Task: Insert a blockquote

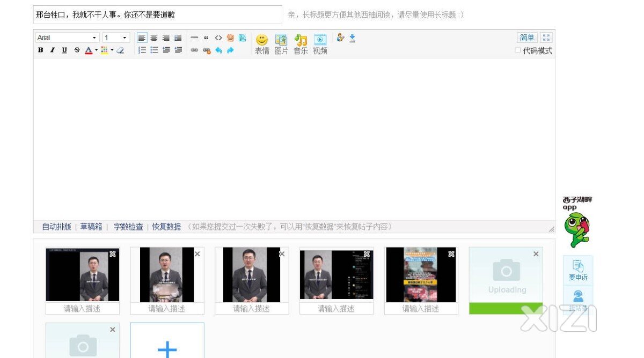Action: (206, 38)
